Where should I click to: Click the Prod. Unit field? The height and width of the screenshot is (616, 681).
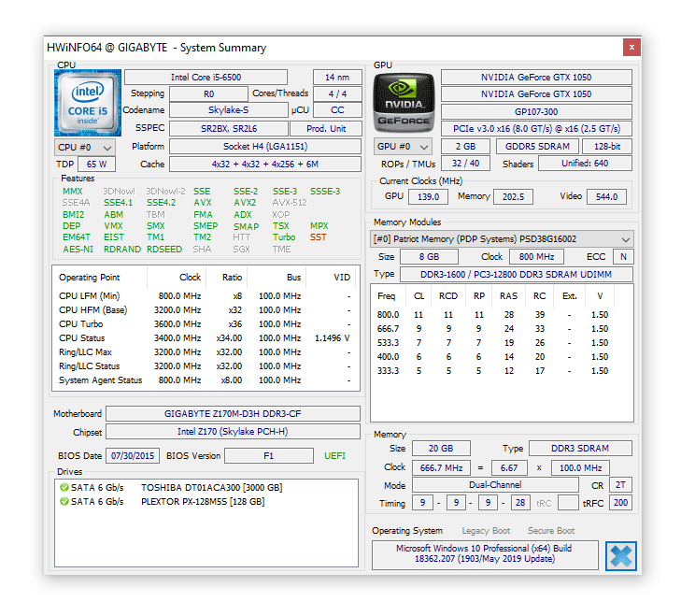point(326,129)
